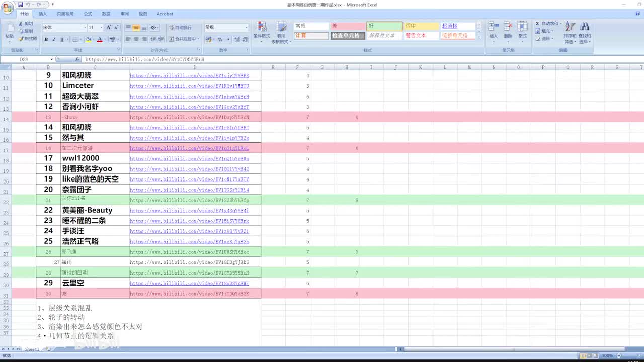The image size is (644, 362).
Task: Open the number format dropdown 常规
Action: pos(246,27)
